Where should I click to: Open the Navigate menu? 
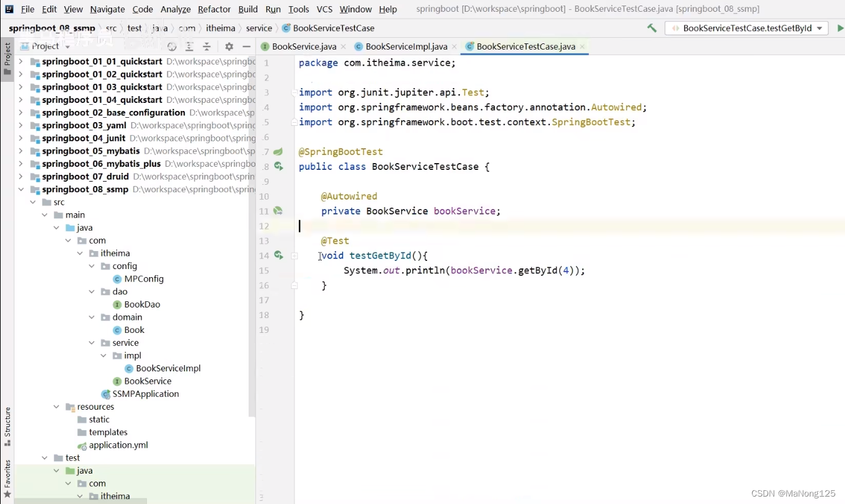(107, 9)
